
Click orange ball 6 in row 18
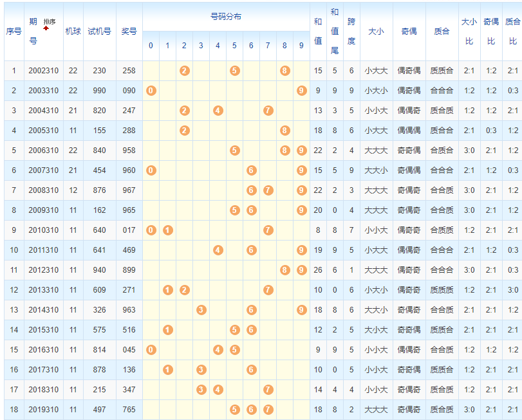tap(252, 410)
